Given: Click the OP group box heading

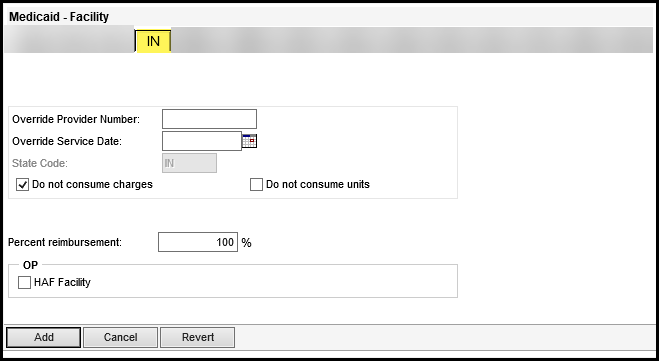Looking at the screenshot, I should click(30, 265).
